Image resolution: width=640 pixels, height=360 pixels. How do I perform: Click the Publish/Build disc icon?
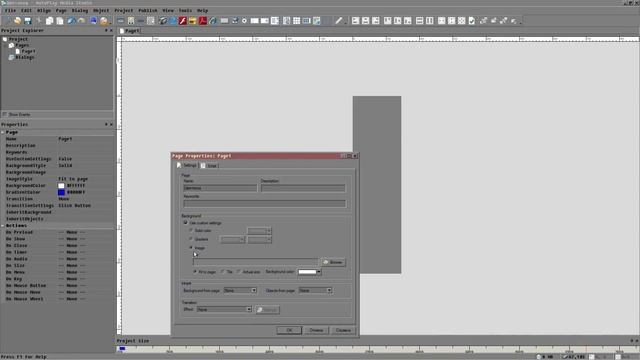pos(104,20)
